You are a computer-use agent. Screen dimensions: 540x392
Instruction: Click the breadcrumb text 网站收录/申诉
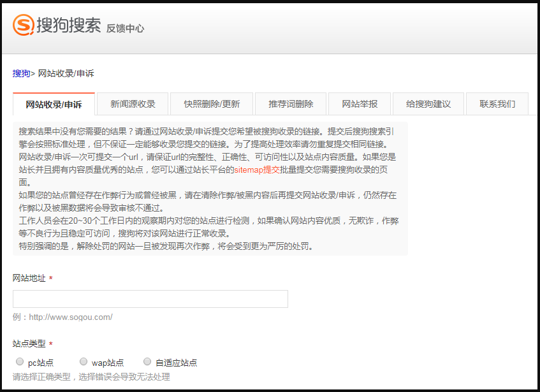click(66, 73)
